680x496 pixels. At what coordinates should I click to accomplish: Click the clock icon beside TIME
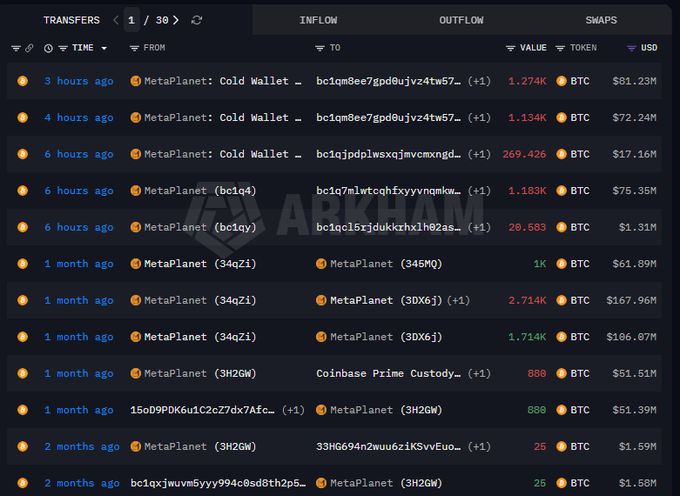tap(48, 48)
